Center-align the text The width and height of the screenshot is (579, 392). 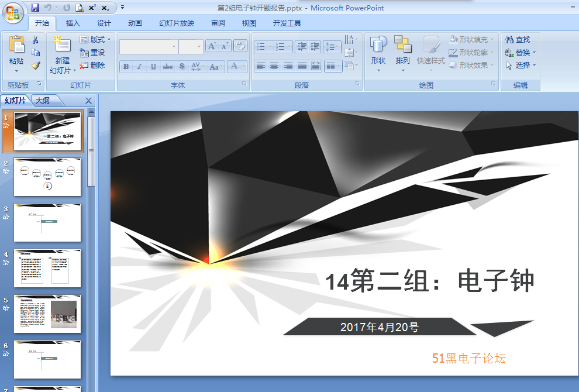tap(274, 66)
